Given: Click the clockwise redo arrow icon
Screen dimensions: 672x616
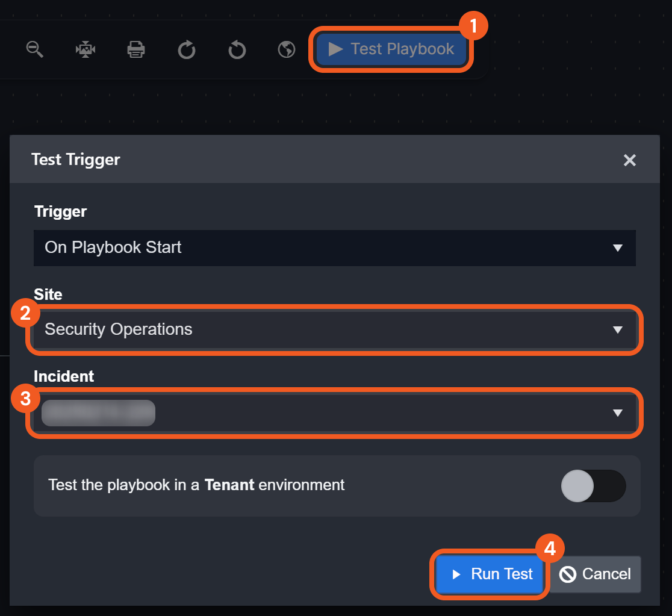Looking at the screenshot, I should pos(187,49).
